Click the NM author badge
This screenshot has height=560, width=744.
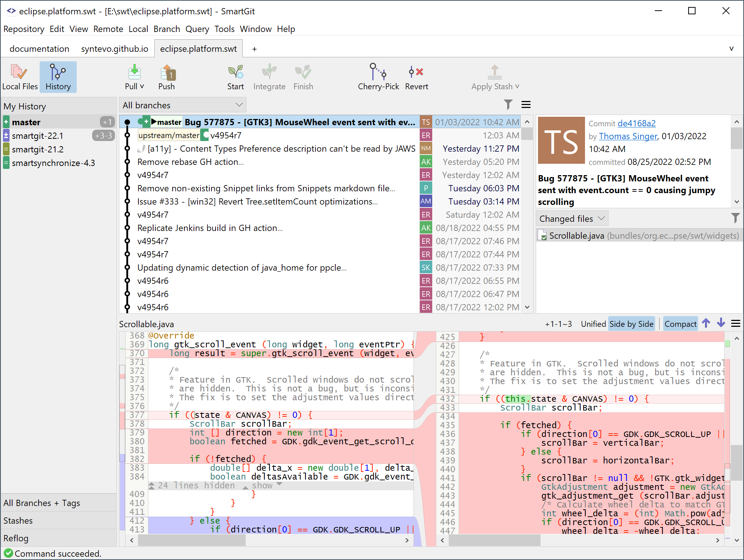(x=426, y=148)
